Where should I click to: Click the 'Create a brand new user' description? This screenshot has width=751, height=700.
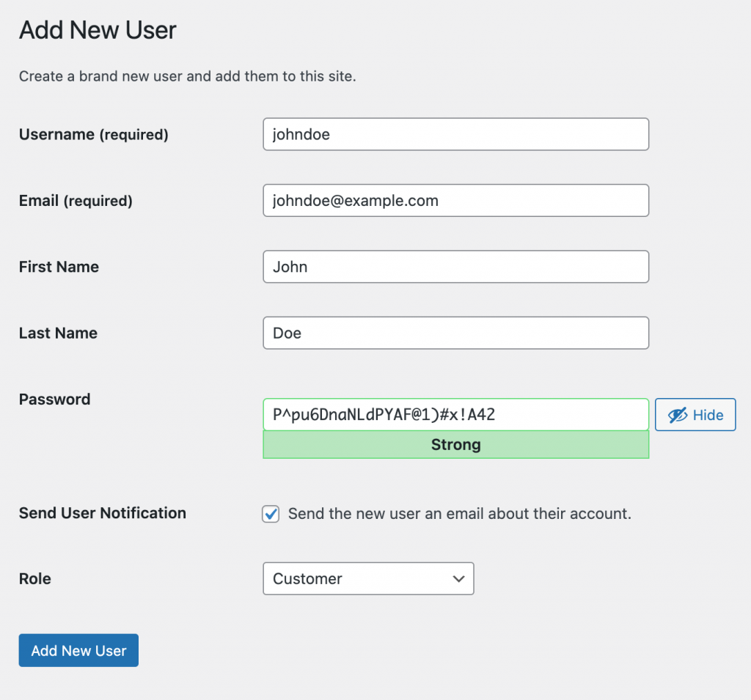(x=187, y=76)
